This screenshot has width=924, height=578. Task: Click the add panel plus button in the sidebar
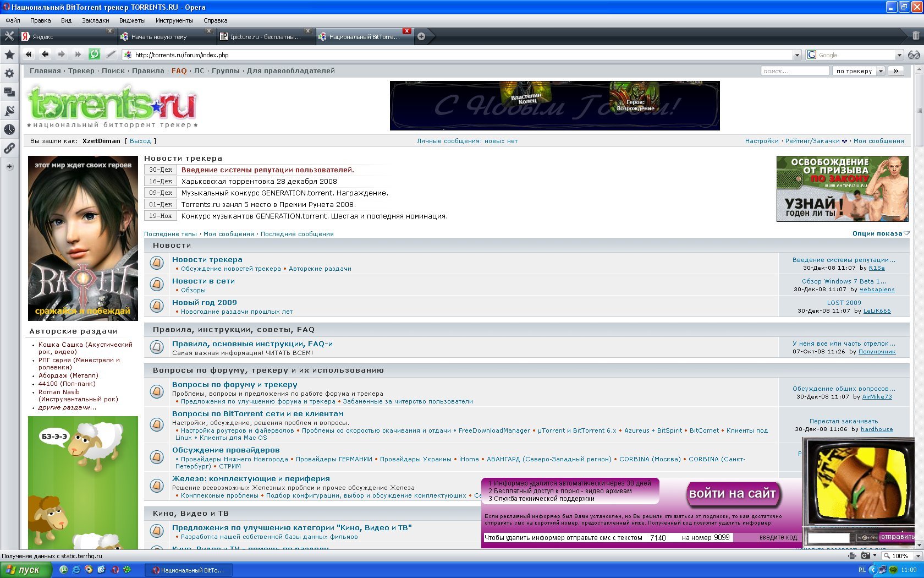(x=9, y=166)
